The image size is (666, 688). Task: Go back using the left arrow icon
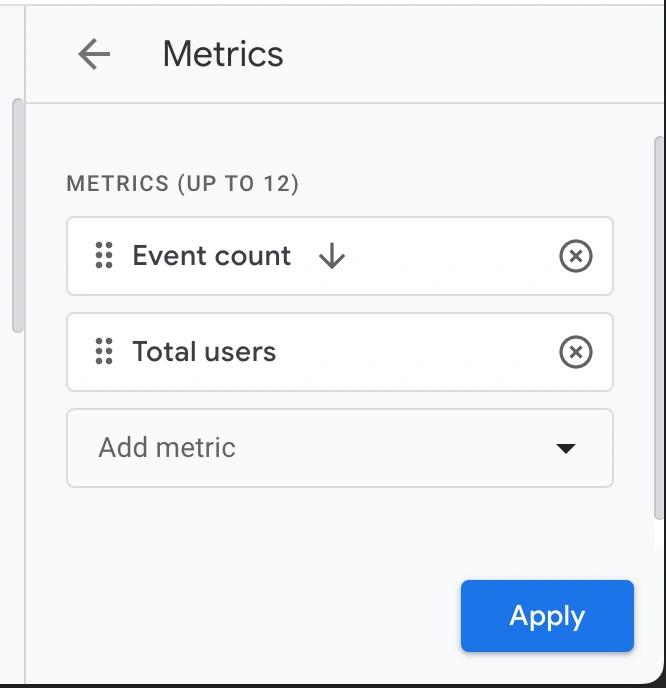pyautogui.click(x=94, y=54)
